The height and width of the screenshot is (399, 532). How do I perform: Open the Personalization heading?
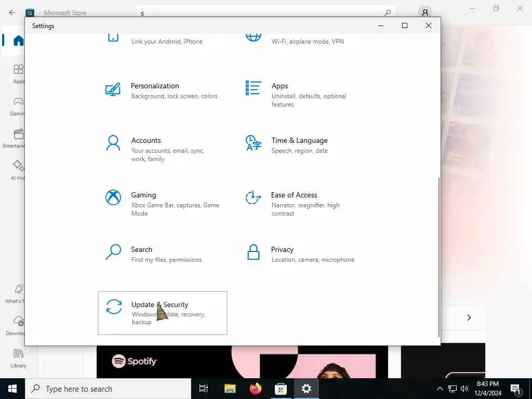[x=155, y=86]
